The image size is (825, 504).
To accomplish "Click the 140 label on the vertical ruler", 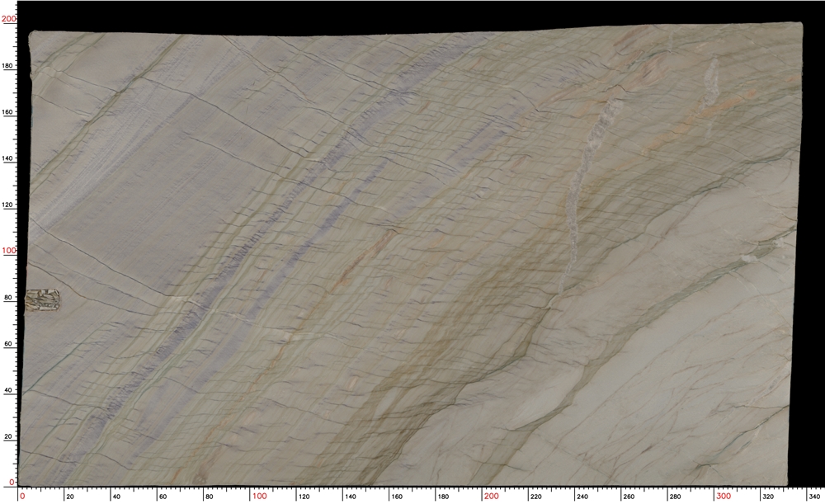I will [x=8, y=158].
